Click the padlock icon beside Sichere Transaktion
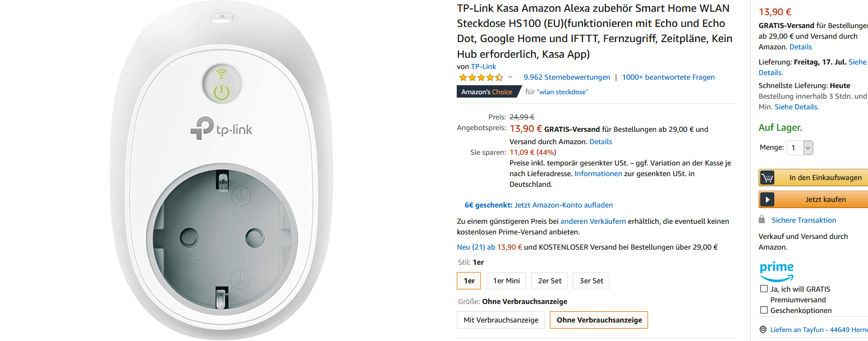The height and width of the screenshot is (341, 868). 762,219
